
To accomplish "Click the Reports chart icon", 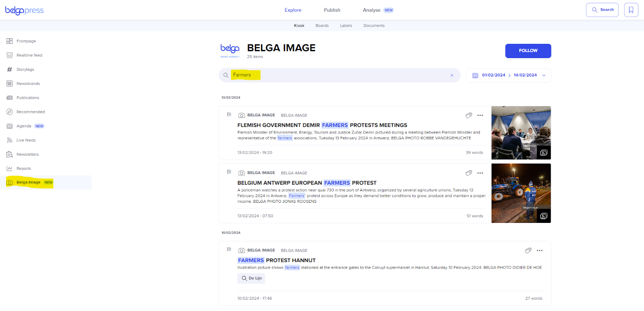I will click(x=10, y=169).
